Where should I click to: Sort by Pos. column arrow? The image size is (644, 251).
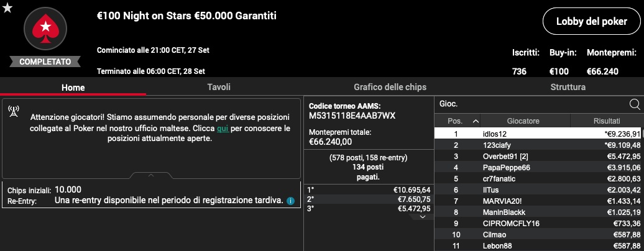[x=476, y=121]
